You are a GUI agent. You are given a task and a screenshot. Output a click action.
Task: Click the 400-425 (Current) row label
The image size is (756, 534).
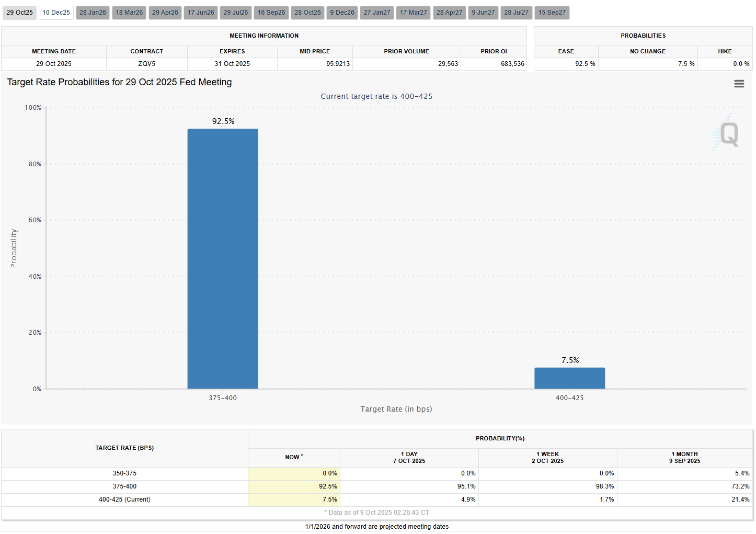(x=124, y=499)
